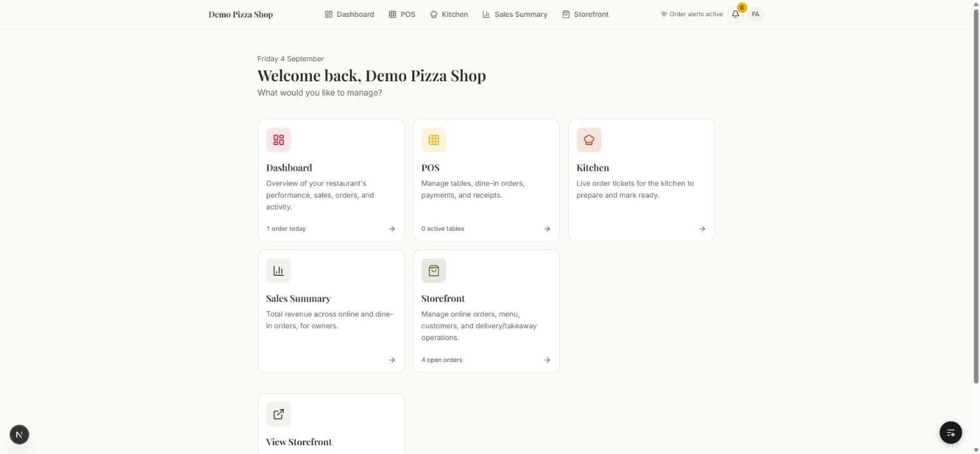Click the Dashboard grid icon in the top nav
The height and width of the screenshot is (454, 980).
pyautogui.click(x=329, y=14)
